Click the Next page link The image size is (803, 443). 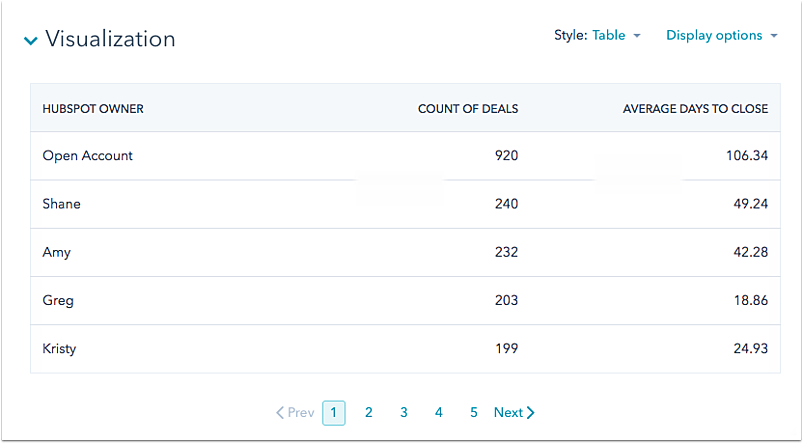tap(508, 412)
